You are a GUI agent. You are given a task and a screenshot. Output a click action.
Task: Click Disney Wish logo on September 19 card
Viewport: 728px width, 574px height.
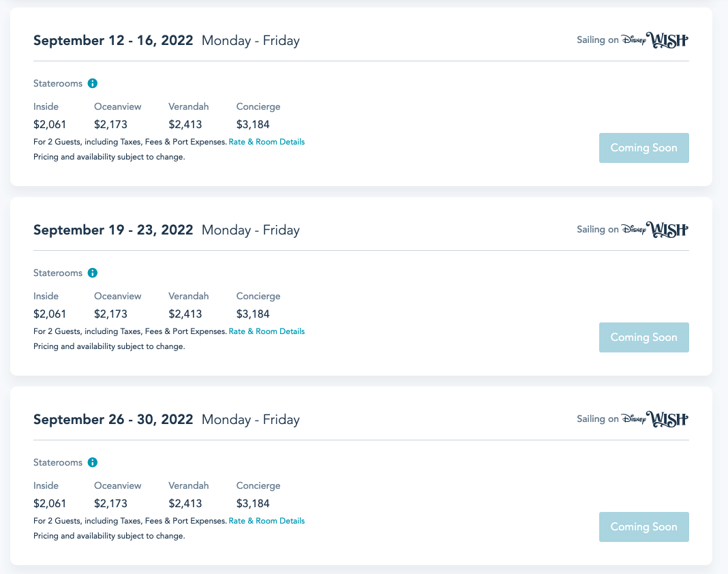[x=655, y=229]
